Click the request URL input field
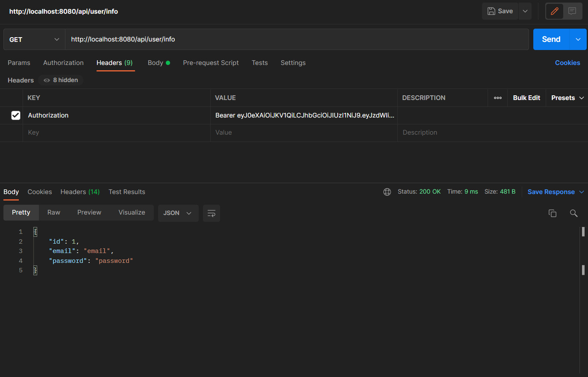The width and height of the screenshot is (588, 377). [297, 39]
